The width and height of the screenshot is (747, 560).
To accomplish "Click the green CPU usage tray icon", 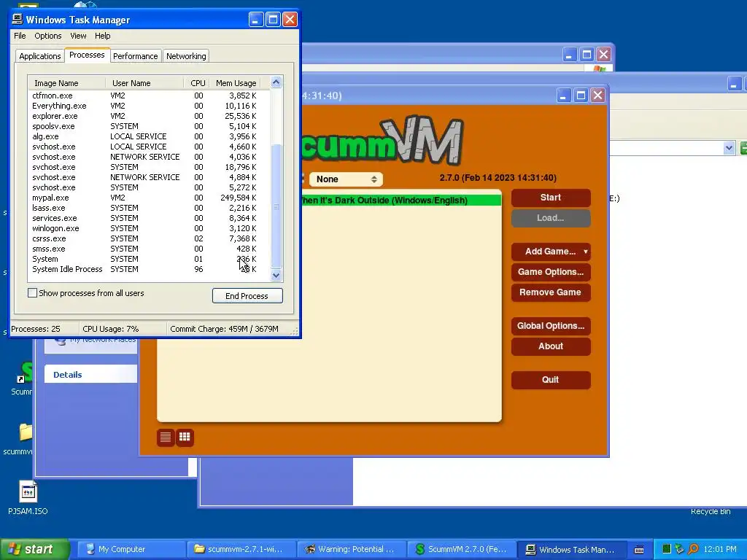I will pos(667,549).
